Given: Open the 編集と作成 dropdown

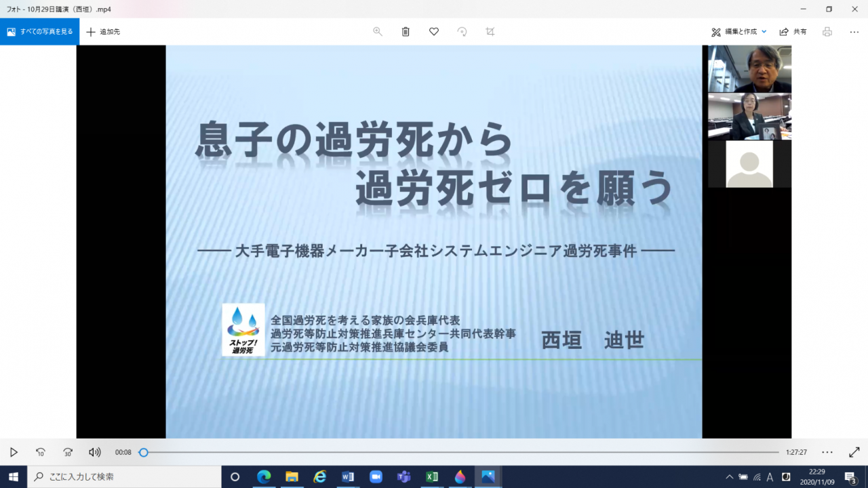Looking at the screenshot, I should pos(739,32).
